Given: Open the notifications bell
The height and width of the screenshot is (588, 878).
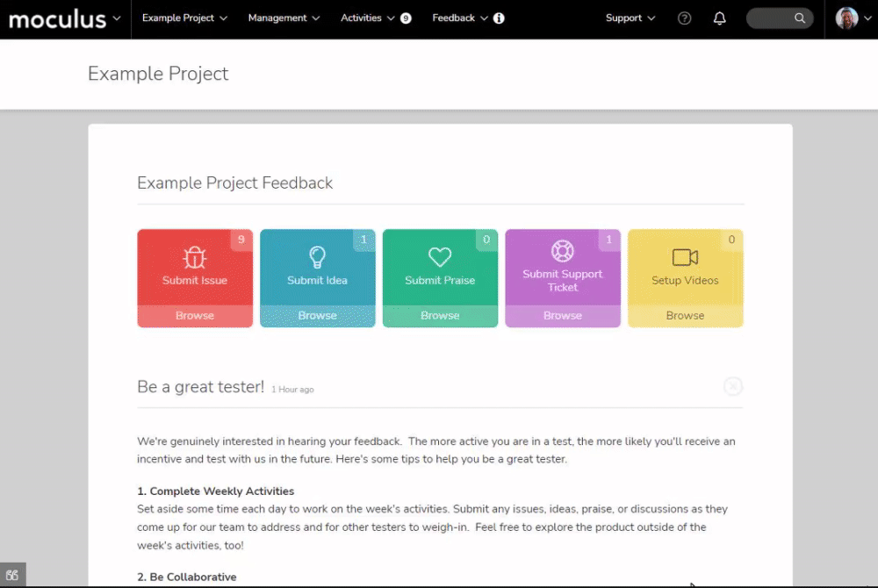Looking at the screenshot, I should tap(720, 18).
